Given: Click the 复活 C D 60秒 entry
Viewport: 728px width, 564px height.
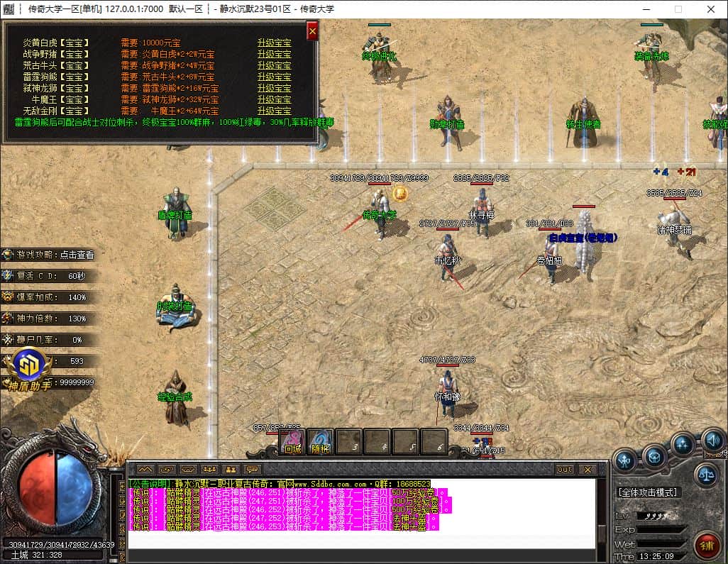Looking at the screenshot, I should click(x=49, y=276).
